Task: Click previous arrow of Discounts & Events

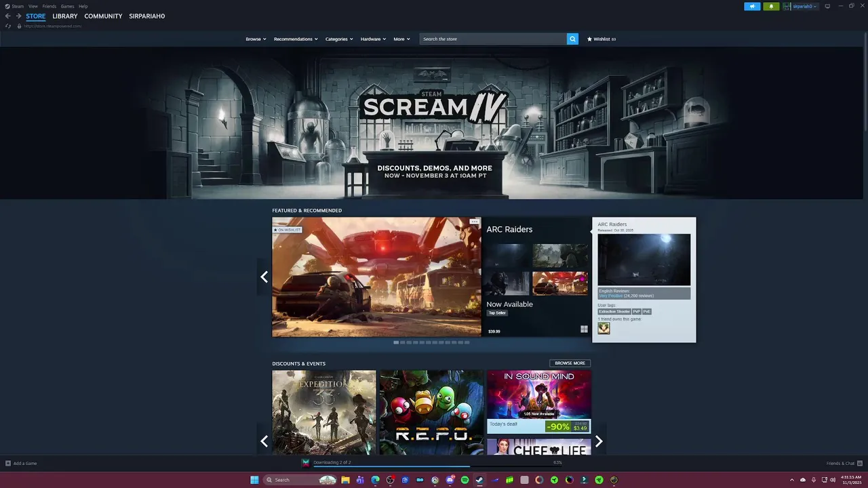Action: click(264, 441)
